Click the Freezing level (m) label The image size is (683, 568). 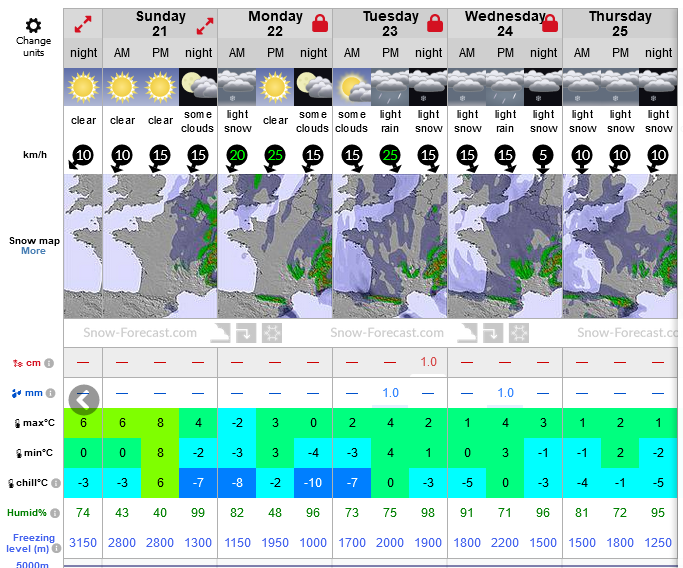[x=30, y=543]
